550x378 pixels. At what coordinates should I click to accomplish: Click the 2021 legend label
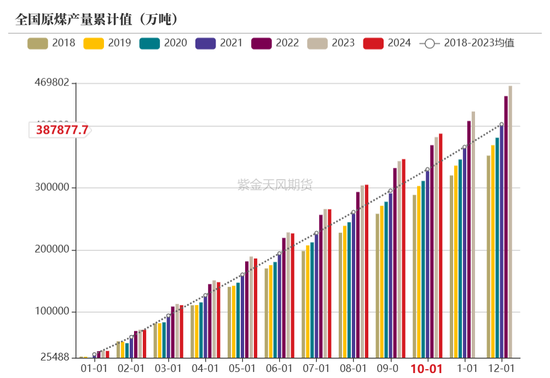coord(231,43)
